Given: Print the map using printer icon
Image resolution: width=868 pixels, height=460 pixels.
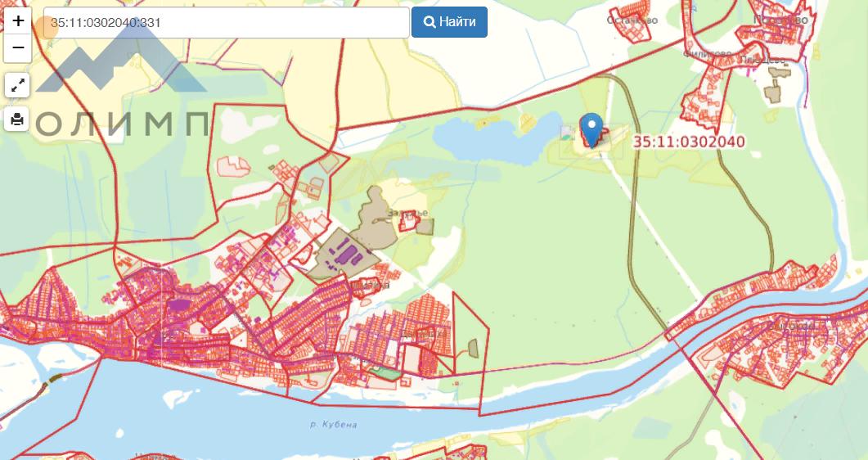Looking at the screenshot, I should 17,119.
